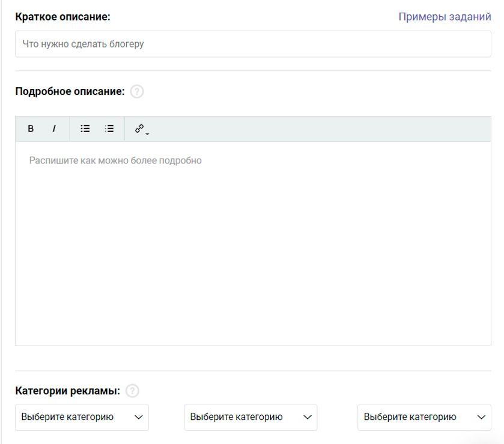Insert a bulleted list
Screen dimensions: 504x444
click(x=85, y=129)
